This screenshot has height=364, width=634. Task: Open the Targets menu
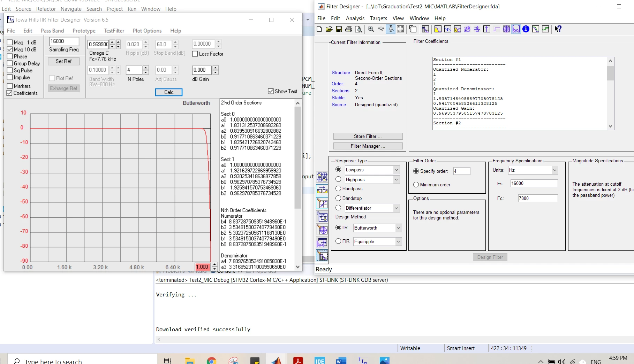click(378, 18)
